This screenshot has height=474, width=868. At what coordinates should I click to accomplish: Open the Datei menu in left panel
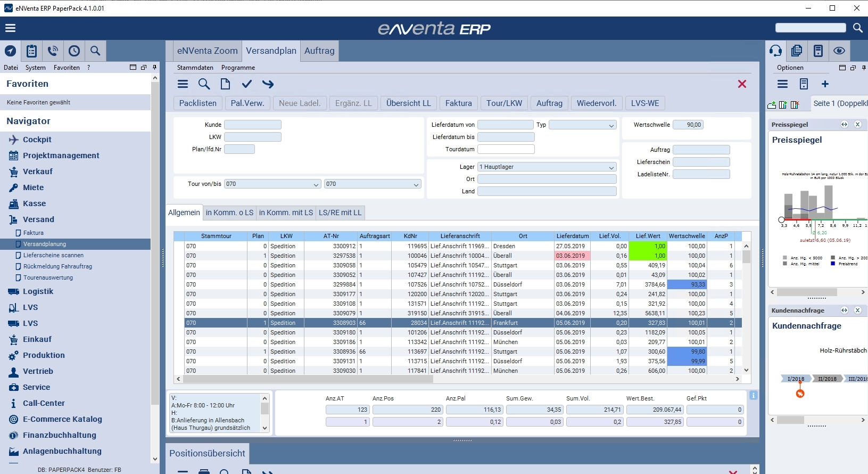11,68
